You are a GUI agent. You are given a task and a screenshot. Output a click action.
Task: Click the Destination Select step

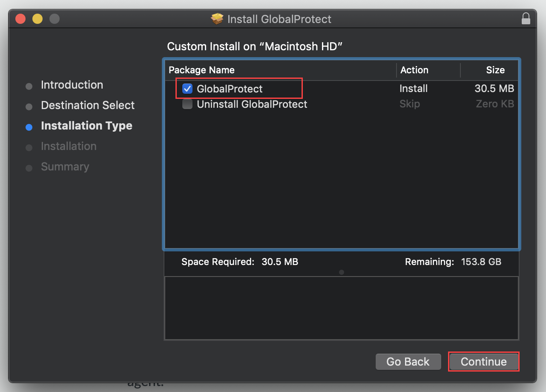pyautogui.click(x=88, y=105)
